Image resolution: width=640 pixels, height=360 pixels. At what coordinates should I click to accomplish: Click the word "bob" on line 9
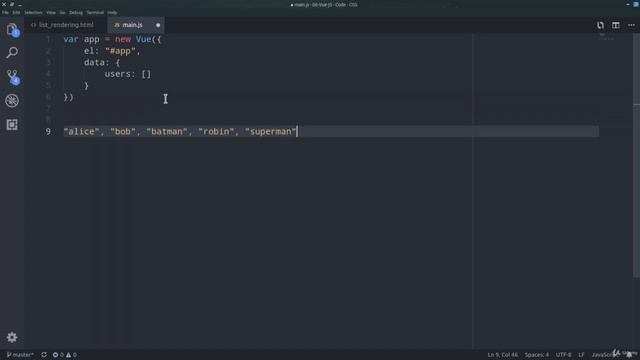tap(122, 131)
